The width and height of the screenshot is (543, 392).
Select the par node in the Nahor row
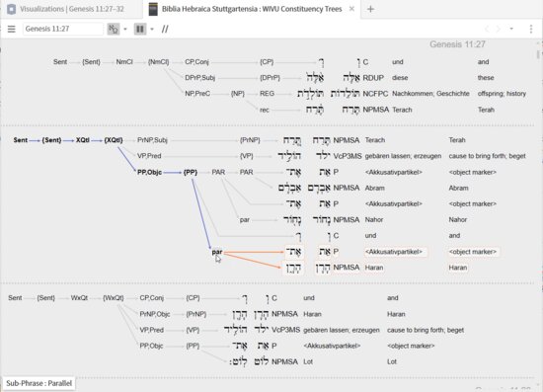pos(245,220)
